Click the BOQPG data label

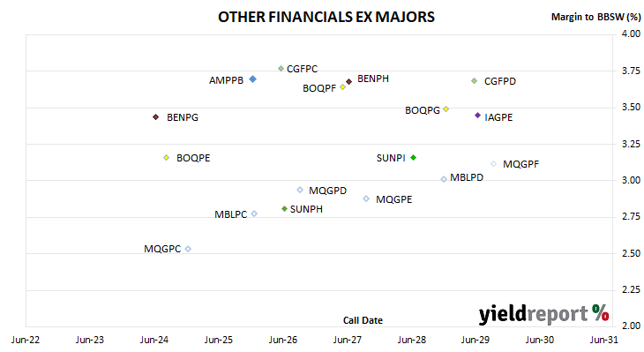point(423,110)
